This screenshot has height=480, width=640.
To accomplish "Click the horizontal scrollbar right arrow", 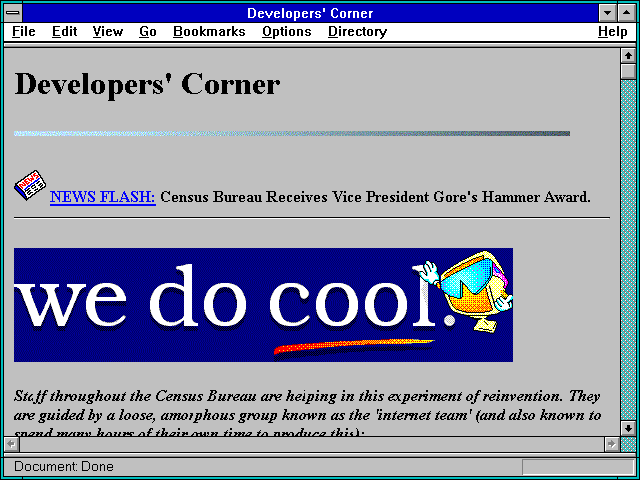I will pos(611,444).
